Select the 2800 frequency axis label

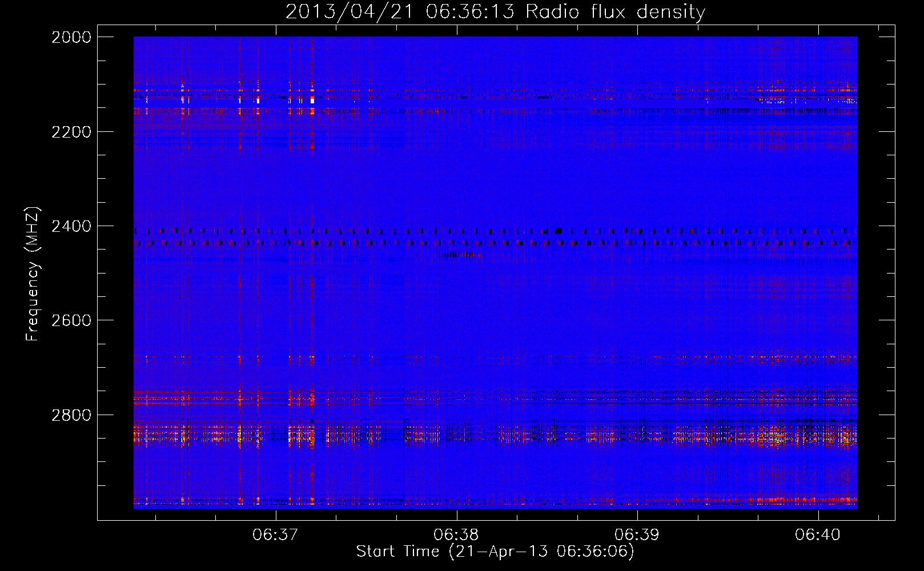click(x=71, y=415)
